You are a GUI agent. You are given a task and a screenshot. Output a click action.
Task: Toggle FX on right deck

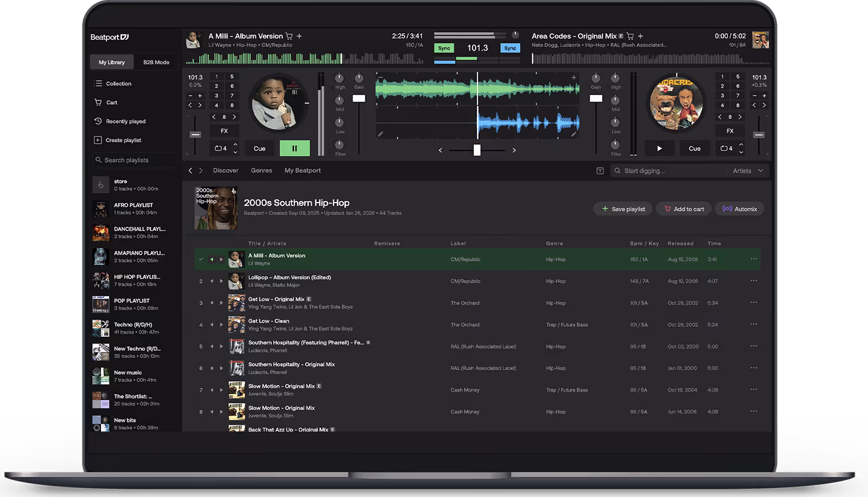pos(730,131)
